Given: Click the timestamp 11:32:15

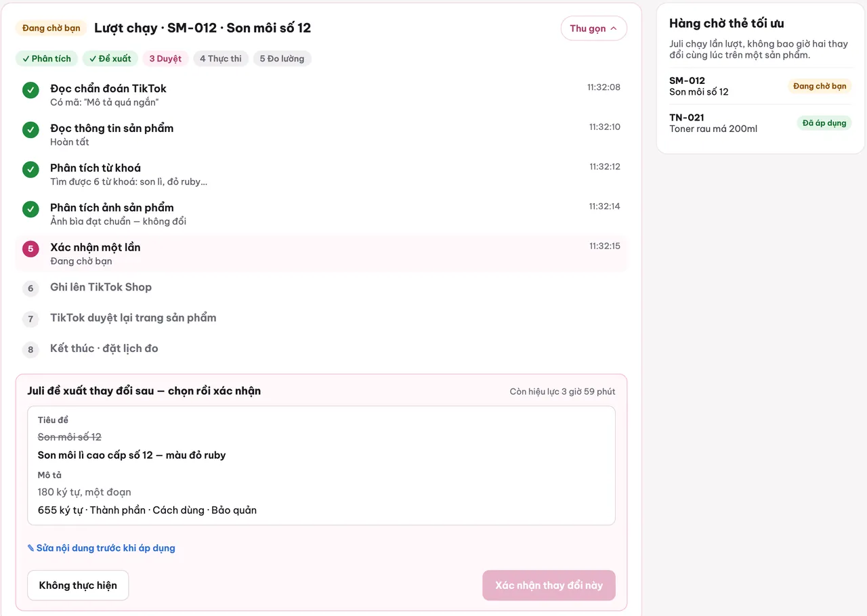Looking at the screenshot, I should pyautogui.click(x=605, y=246).
